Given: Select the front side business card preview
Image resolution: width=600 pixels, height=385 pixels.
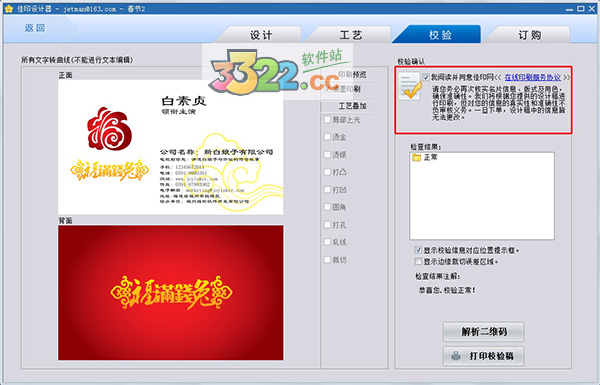Looking at the screenshot, I should 171,147.
